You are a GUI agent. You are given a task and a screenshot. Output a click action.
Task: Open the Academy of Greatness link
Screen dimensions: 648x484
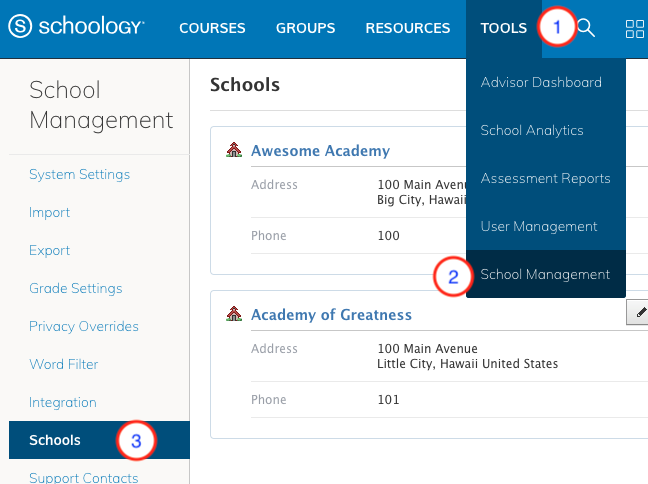coord(331,314)
